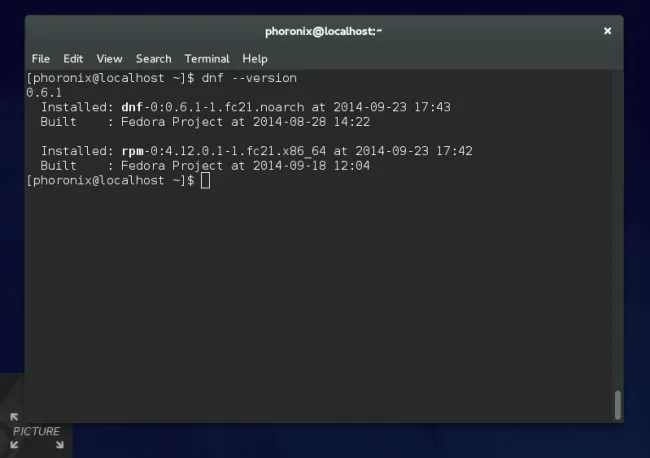Click the terminal vertical scrollbar thumb

[617, 404]
